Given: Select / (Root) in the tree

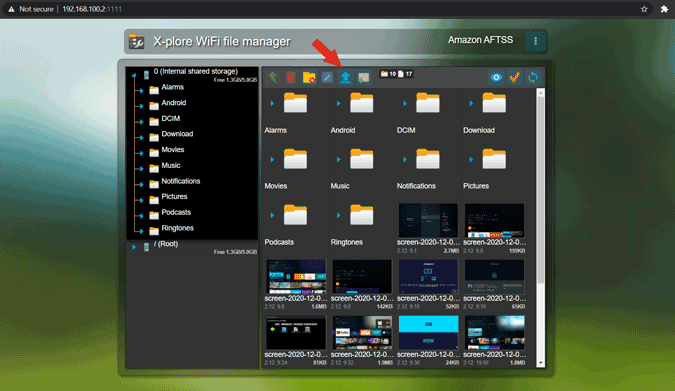Looking at the screenshot, I should pos(166,244).
